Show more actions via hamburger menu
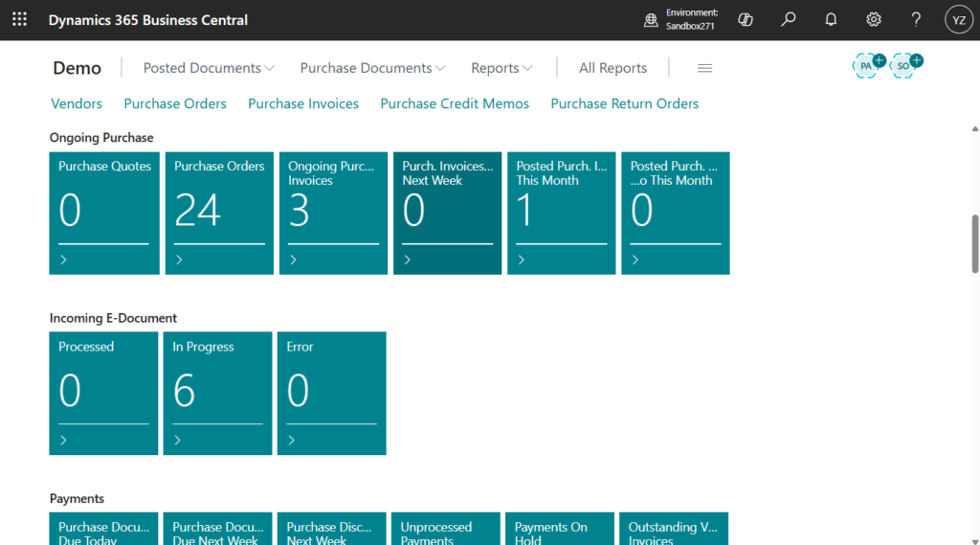Screen dimensions: 980x545 coord(705,68)
